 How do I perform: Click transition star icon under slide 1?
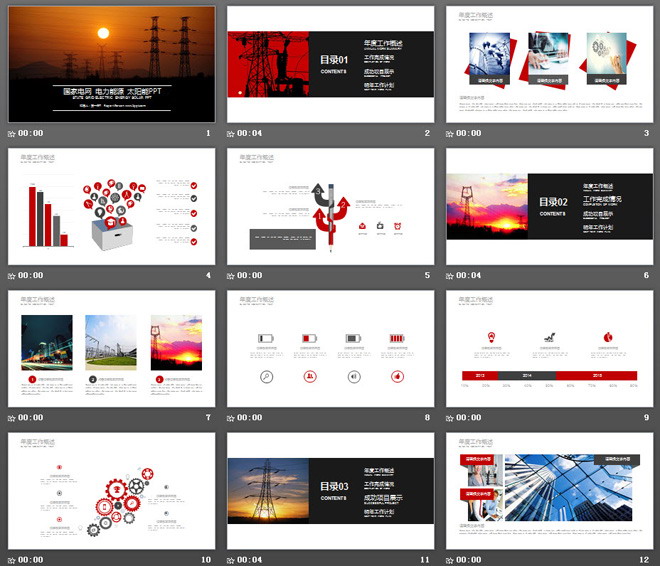(12, 133)
